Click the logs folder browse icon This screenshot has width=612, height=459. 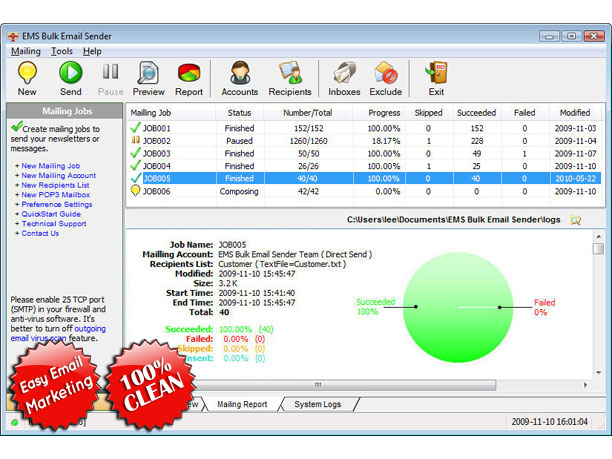point(576,220)
